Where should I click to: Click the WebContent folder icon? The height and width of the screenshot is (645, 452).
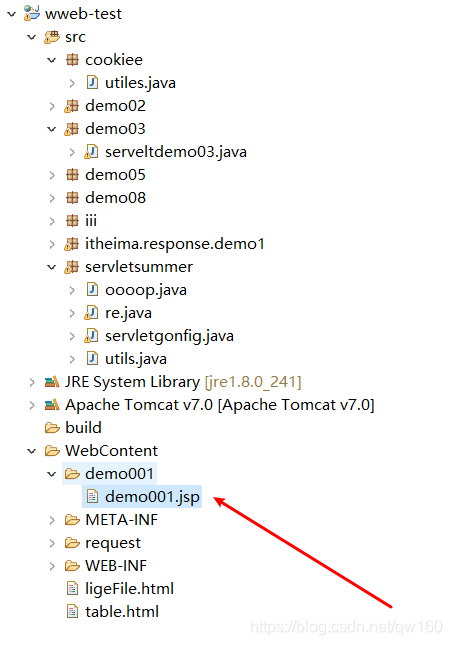[52, 451]
